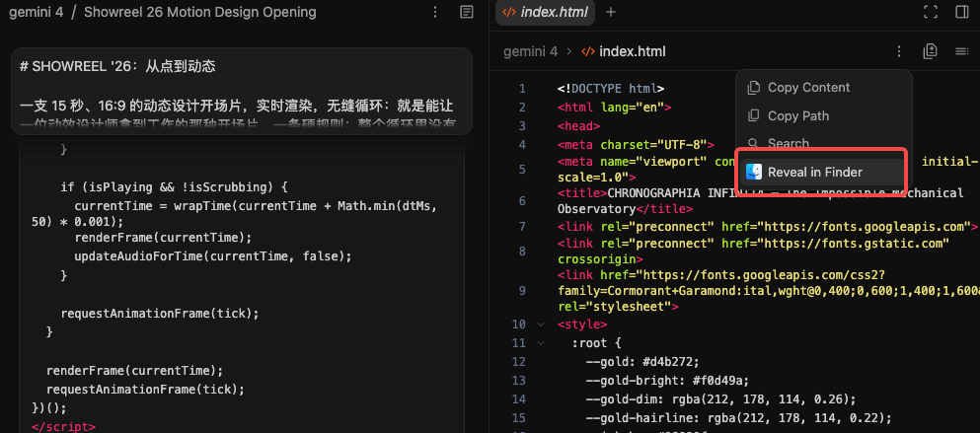The width and height of the screenshot is (980, 433).
Task: Click line number 12 in the gutter
Action: click(519, 362)
